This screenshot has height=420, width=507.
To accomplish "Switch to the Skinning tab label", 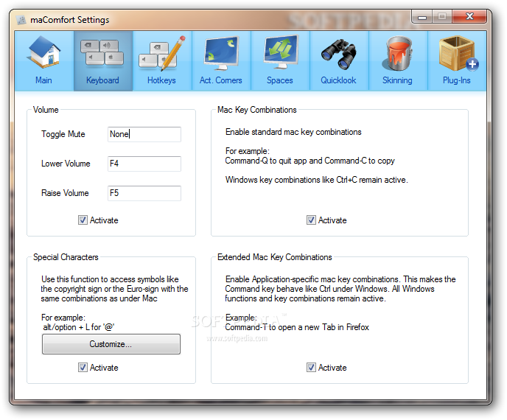I will pos(397,80).
